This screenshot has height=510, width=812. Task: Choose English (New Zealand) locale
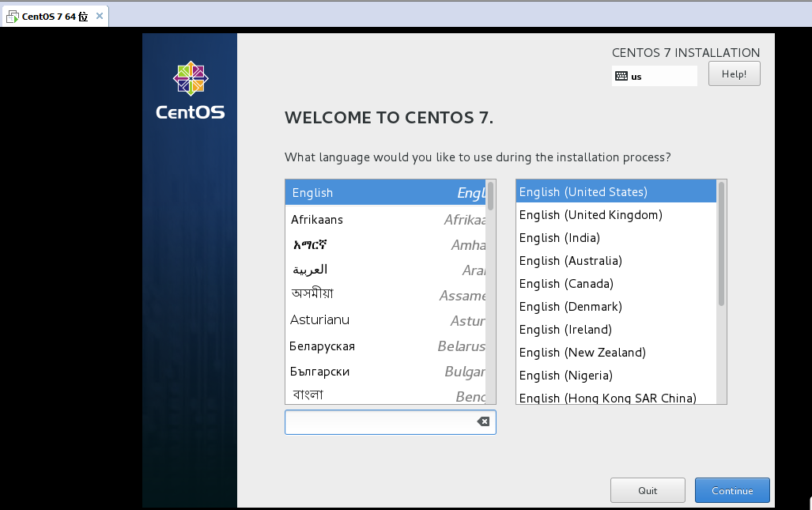[616, 353]
